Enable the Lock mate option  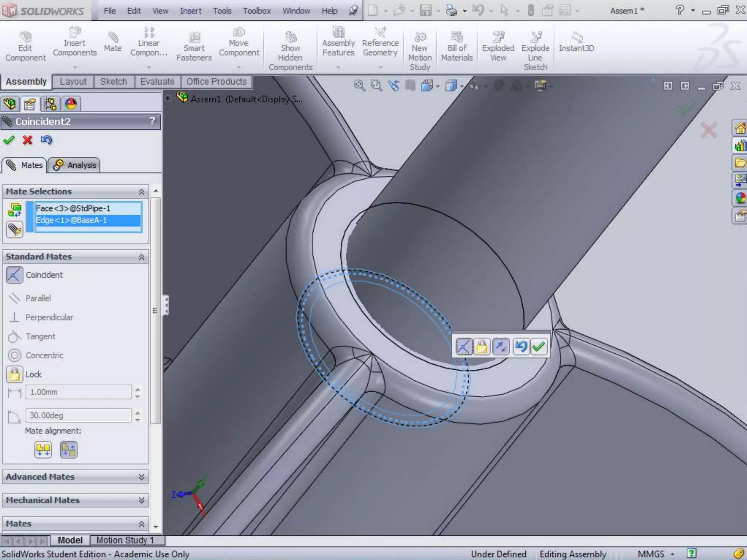coord(15,374)
